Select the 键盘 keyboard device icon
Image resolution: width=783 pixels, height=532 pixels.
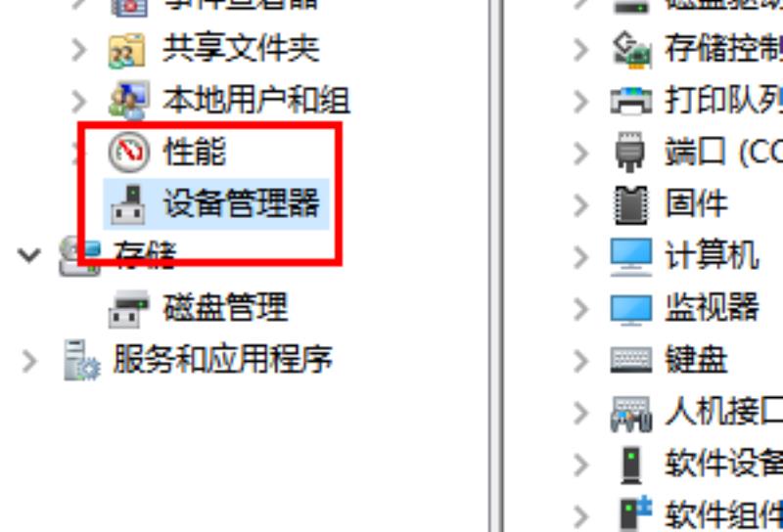pyautogui.click(x=631, y=360)
